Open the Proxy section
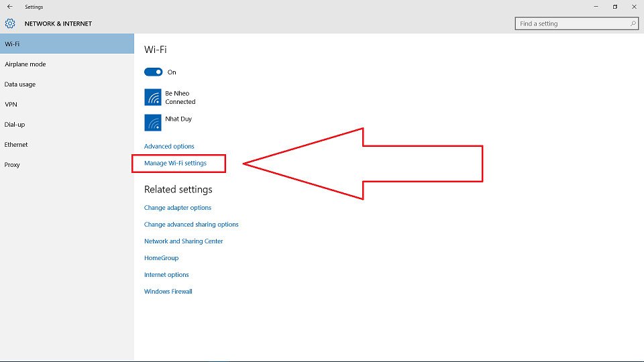The width and height of the screenshot is (644, 362). point(67,165)
